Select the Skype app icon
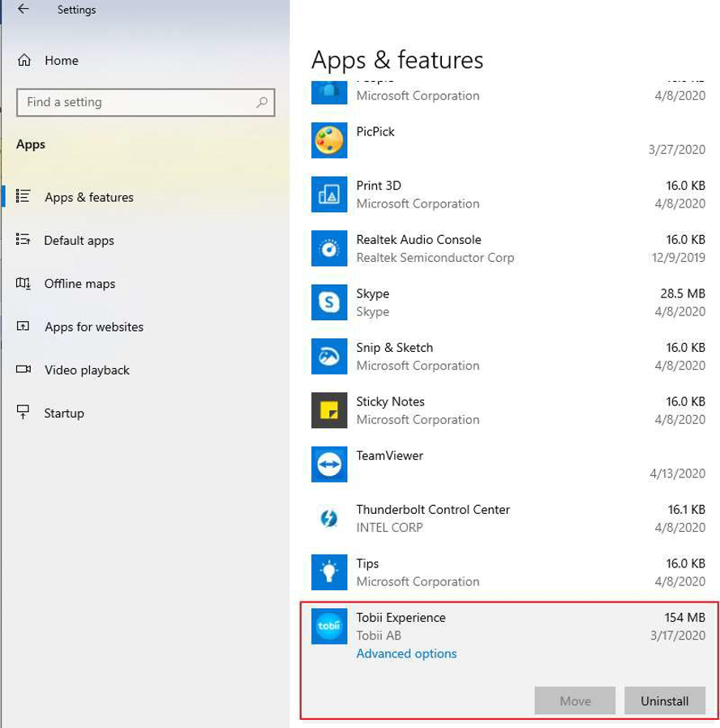720x728 pixels. 329,302
